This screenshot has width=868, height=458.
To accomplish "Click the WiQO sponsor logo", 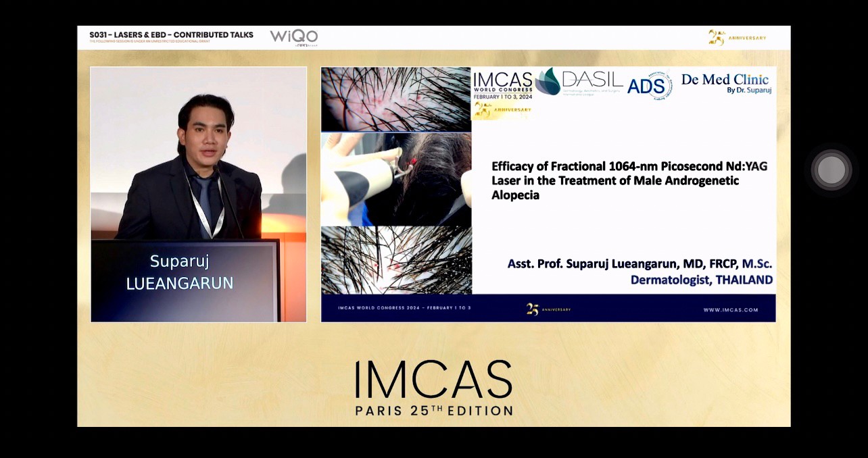I will click(x=294, y=37).
